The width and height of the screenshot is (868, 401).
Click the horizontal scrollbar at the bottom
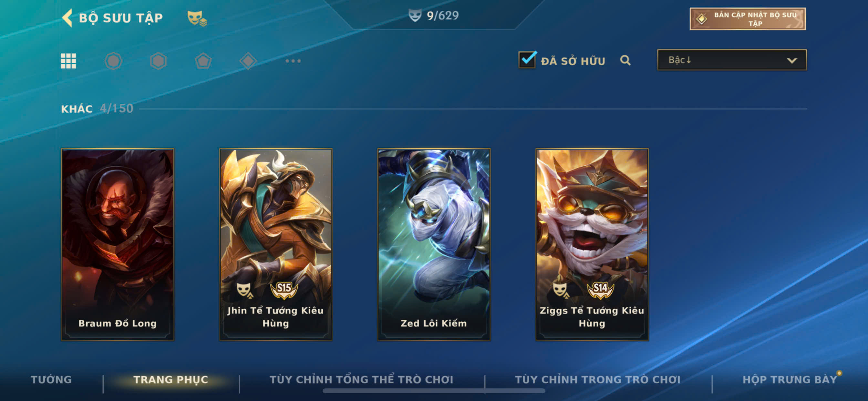[x=434, y=391]
